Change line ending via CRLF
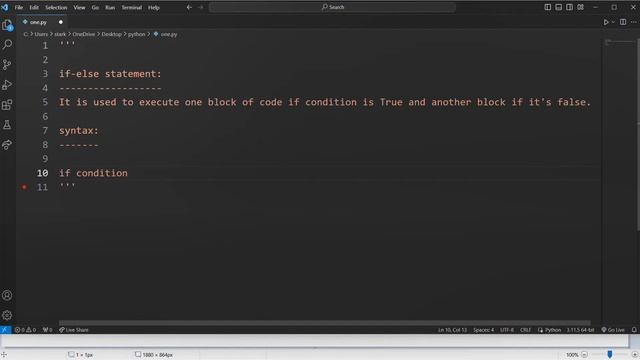640x360 pixels. pos(525,330)
